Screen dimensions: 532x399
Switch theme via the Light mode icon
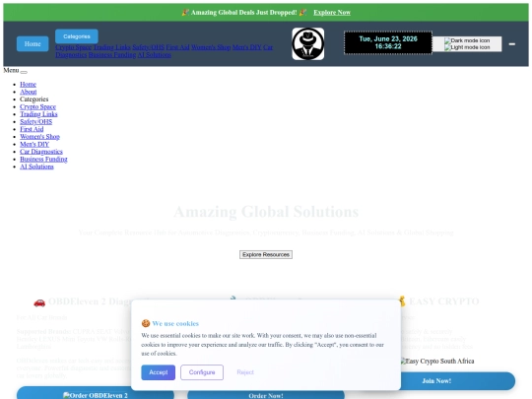point(467,47)
